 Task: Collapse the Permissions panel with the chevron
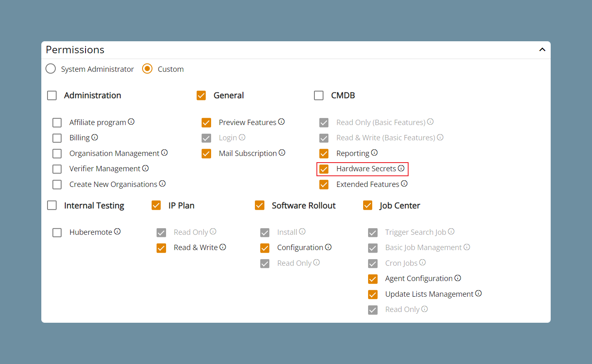542,50
